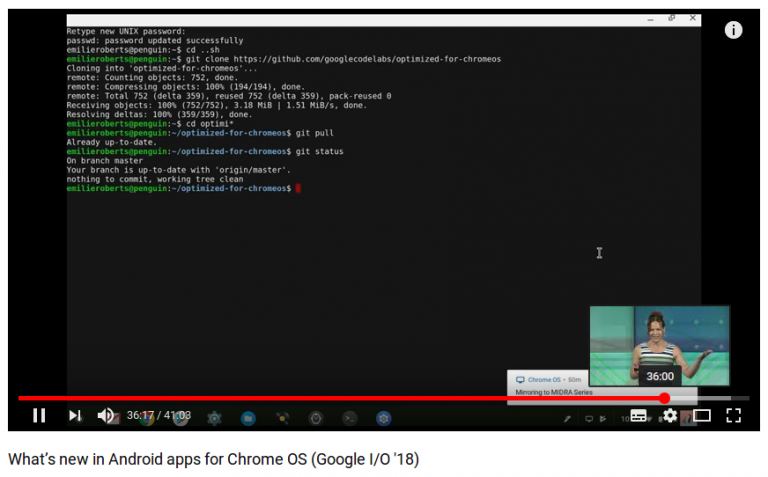
Task: Mute the video volume
Action: click(106, 415)
